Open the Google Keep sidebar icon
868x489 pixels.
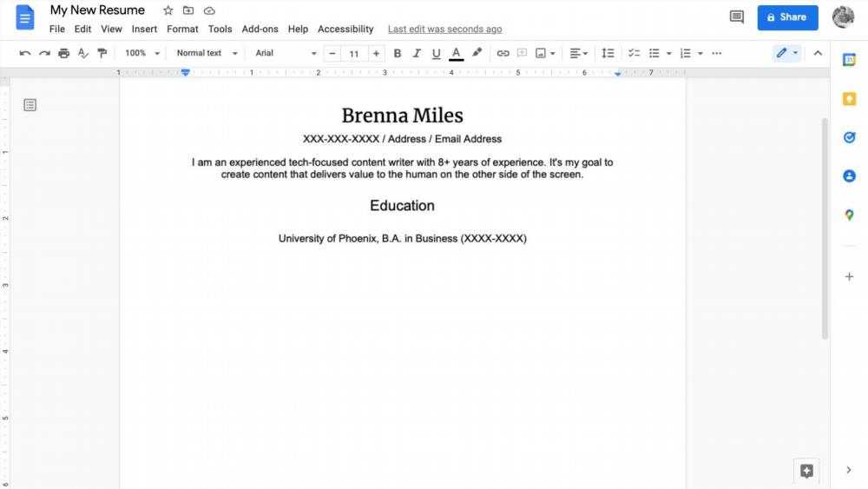coord(849,99)
